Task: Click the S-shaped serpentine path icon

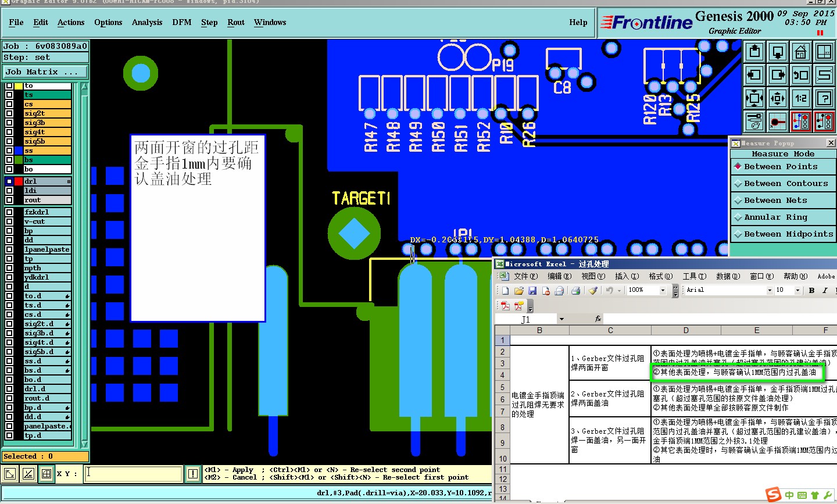Action: (x=824, y=75)
